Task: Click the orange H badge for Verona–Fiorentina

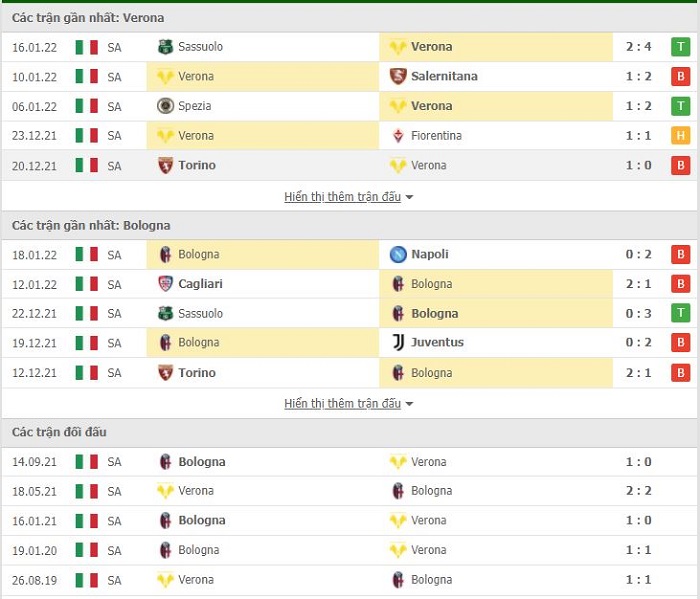Action: click(x=680, y=136)
